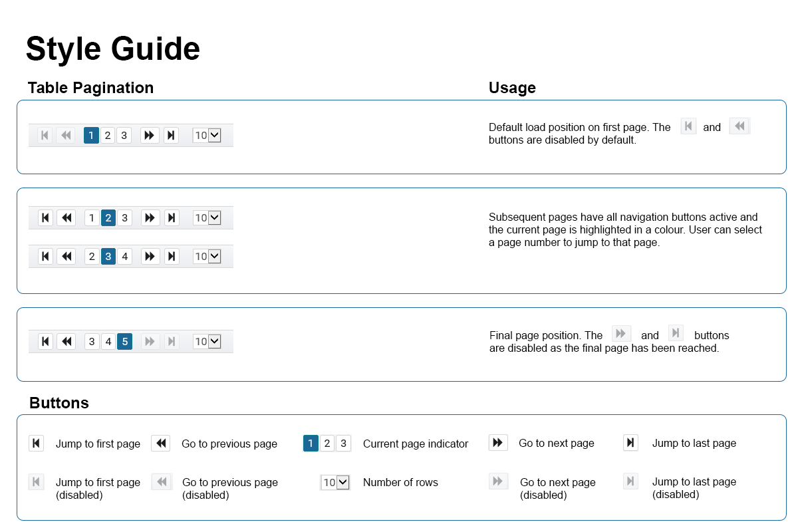This screenshot has height=532, width=798.
Task: Click disabled 'Go to next page' icon in Buttons
Action: click(x=498, y=481)
